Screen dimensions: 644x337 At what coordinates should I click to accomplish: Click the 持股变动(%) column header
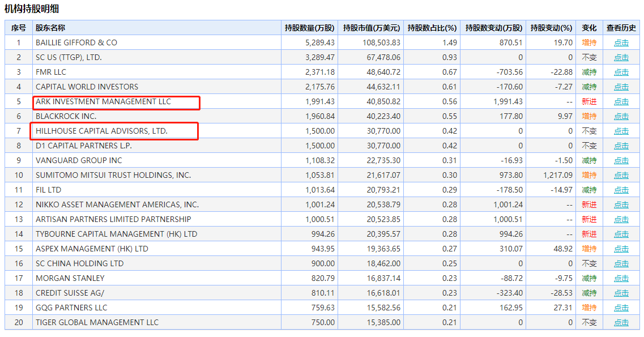(x=552, y=28)
